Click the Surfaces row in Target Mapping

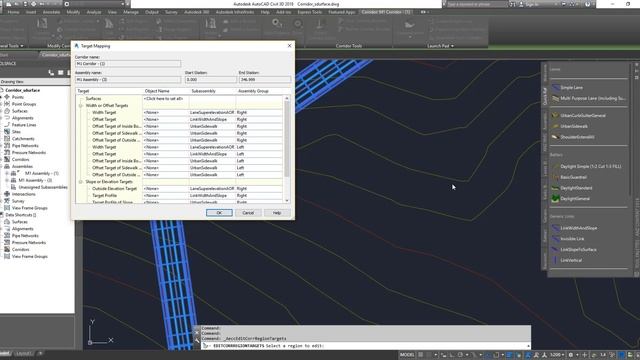(180, 99)
